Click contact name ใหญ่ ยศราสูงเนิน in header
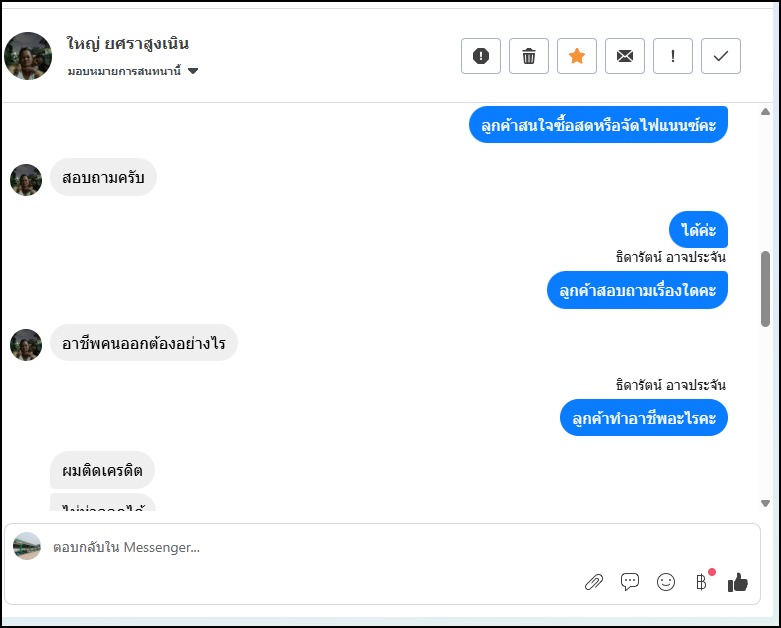This screenshot has width=781, height=628. [x=128, y=44]
